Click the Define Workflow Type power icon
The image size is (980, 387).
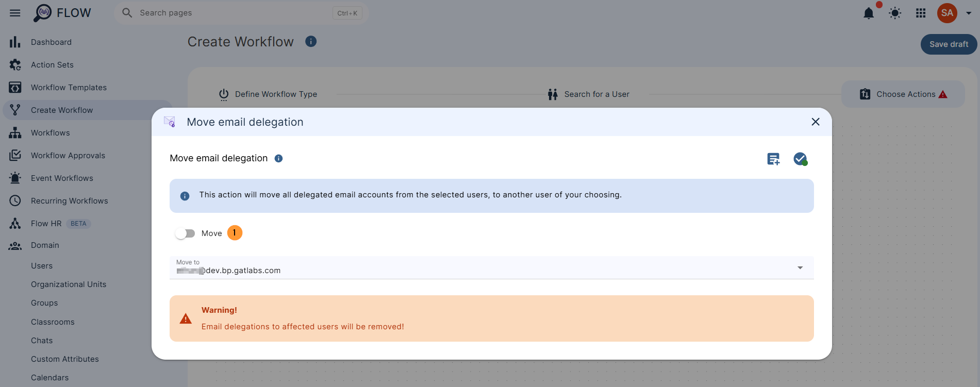click(224, 94)
